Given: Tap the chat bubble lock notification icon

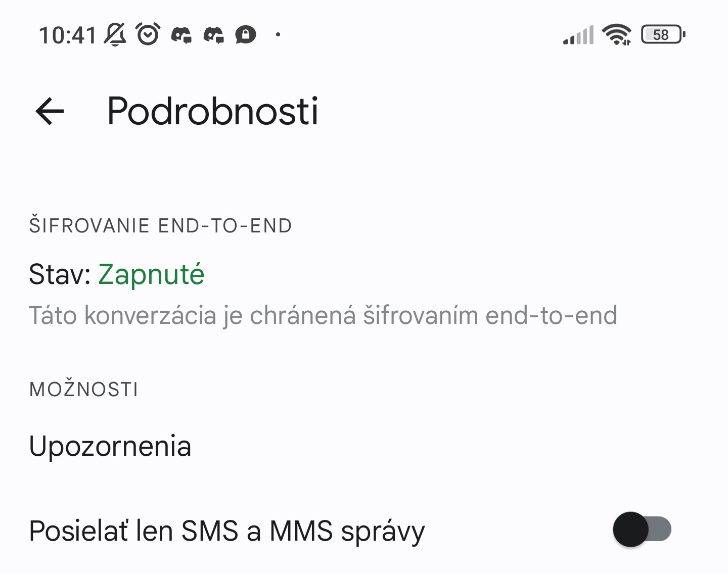Looking at the screenshot, I should pos(246,35).
